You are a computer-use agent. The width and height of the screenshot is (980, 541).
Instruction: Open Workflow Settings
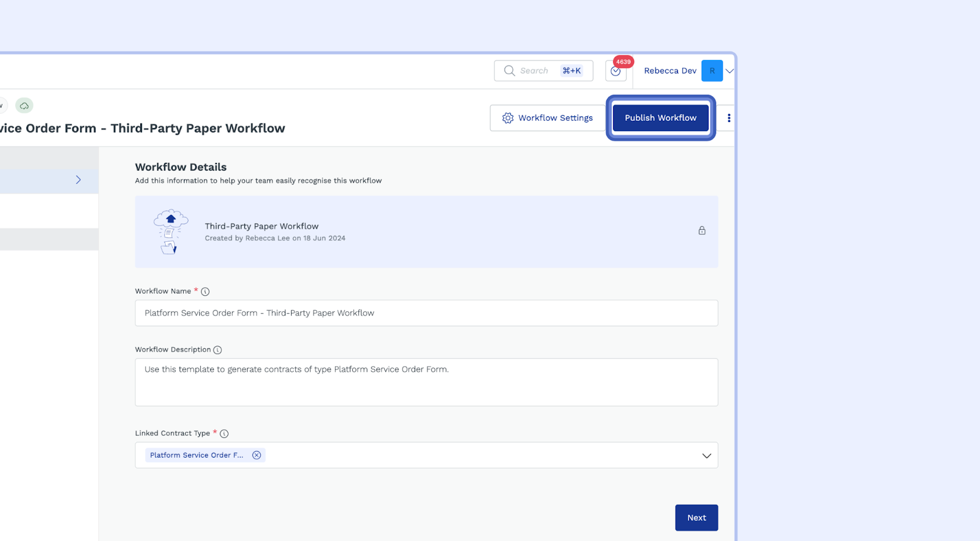pos(548,118)
